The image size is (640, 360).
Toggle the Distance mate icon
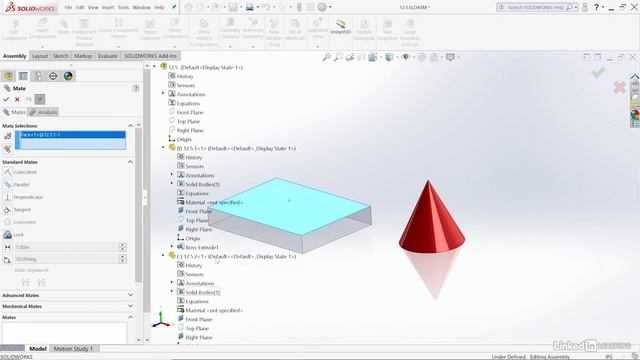pyautogui.click(x=7, y=247)
